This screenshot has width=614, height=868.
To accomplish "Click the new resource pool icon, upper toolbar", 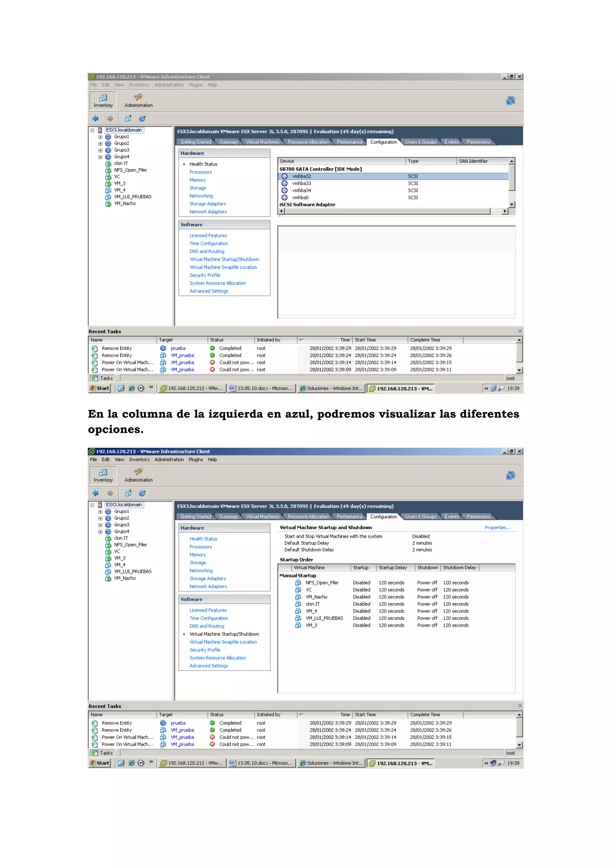I will pos(142,118).
